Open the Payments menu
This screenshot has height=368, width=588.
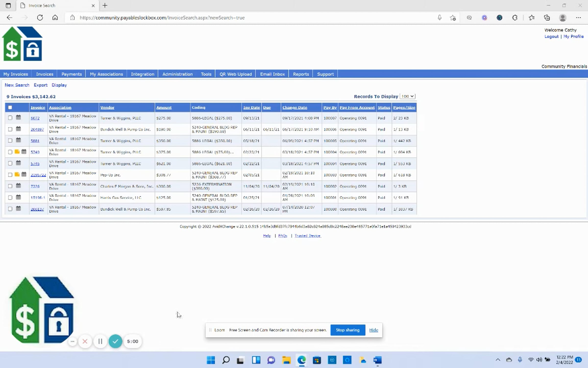pyautogui.click(x=72, y=74)
